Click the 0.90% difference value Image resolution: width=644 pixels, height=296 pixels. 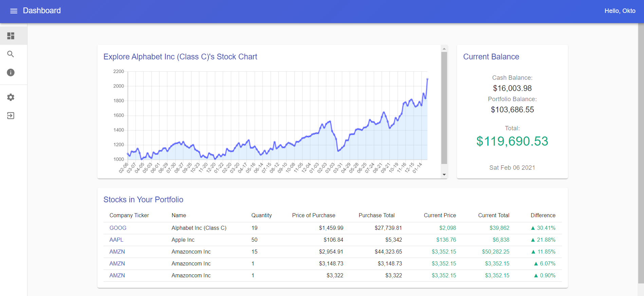pos(545,276)
